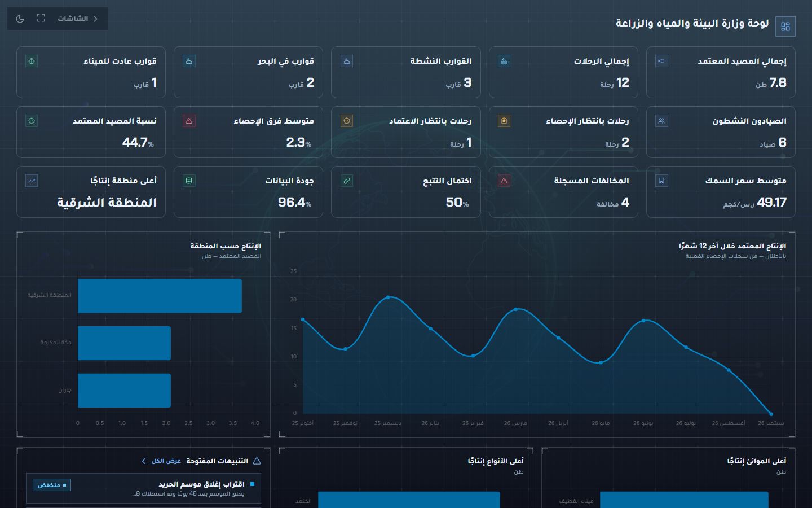Image resolution: width=812 pixels, height=508 pixels.
Task: Click anchor icon on قوارب عادت للميناء card
Action: point(32,61)
